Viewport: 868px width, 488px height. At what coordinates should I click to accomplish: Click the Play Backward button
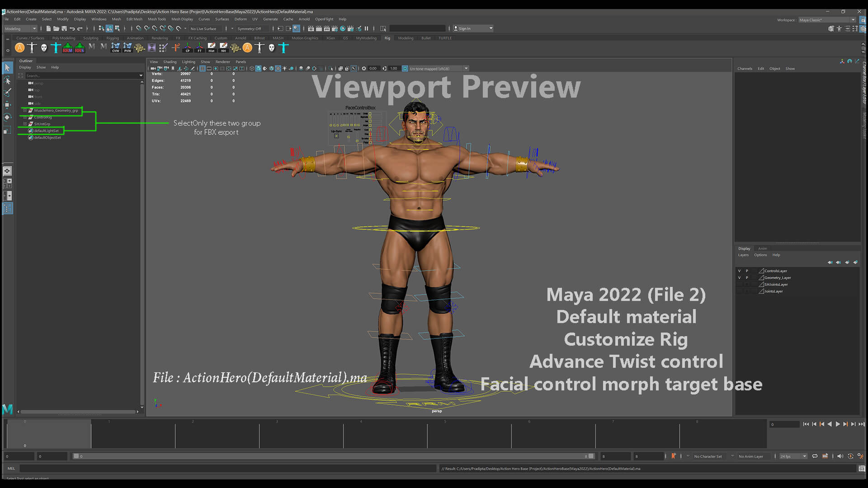click(x=830, y=424)
